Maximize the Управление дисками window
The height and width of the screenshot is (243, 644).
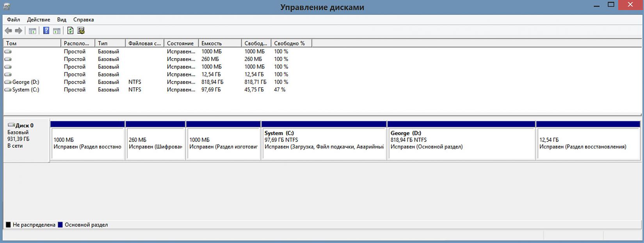pos(611,5)
